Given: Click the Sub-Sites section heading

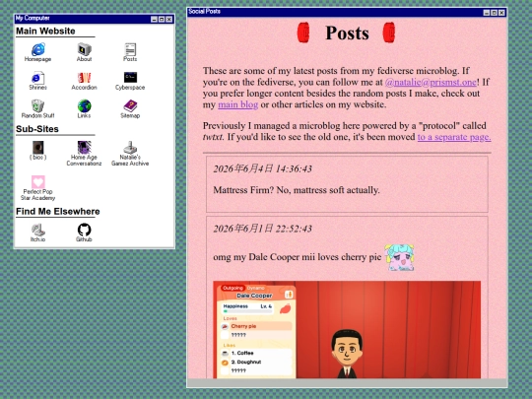Looking at the screenshot, I should [37, 129].
